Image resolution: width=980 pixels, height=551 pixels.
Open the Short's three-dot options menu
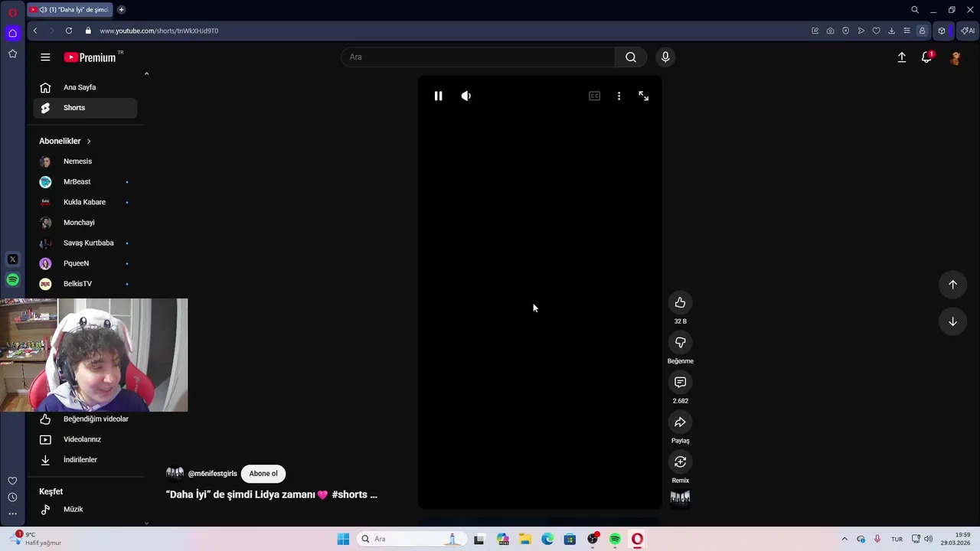[619, 96]
